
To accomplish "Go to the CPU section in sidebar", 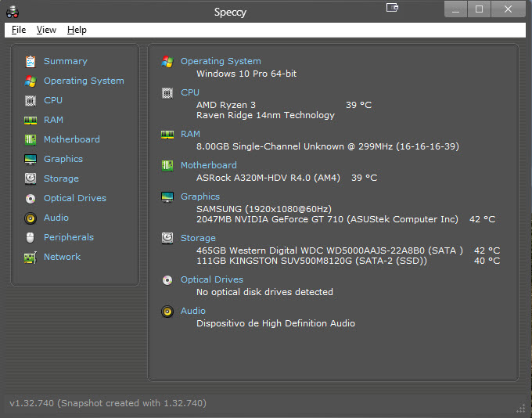I will coord(53,100).
